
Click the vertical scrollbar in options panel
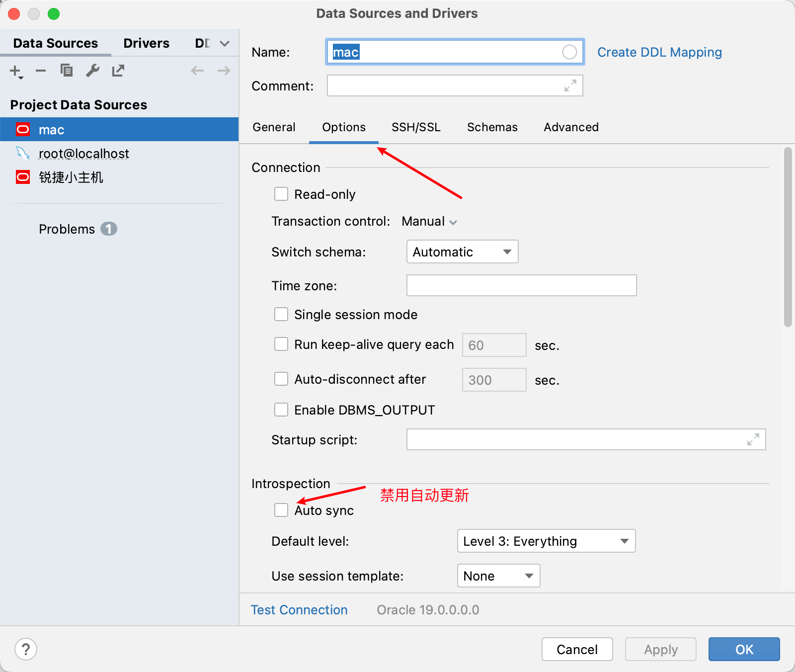click(788, 238)
